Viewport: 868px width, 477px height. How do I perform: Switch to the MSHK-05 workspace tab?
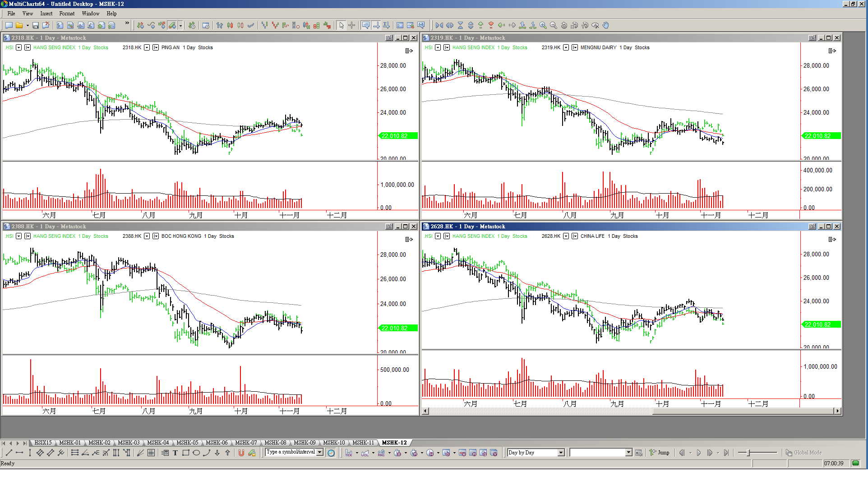[187, 443]
